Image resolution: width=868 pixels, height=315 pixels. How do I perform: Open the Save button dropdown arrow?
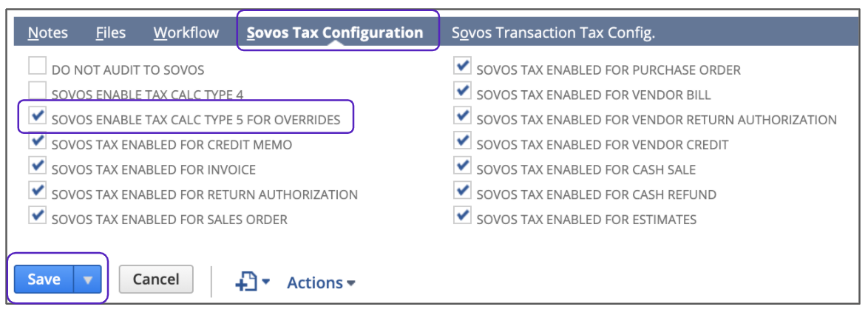pyautogui.click(x=88, y=280)
